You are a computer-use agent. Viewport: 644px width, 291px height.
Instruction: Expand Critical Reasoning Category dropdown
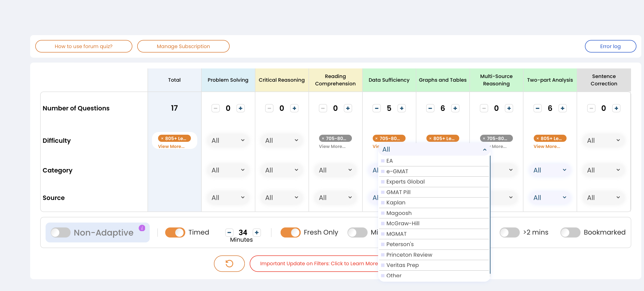point(281,170)
